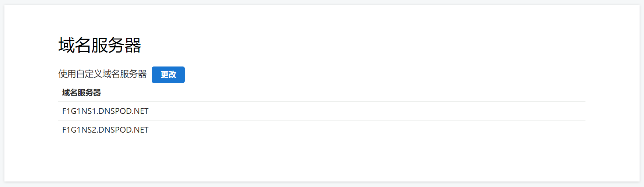Open nameserver editing with the 更改 button
This screenshot has height=187, width=644.
tap(168, 75)
